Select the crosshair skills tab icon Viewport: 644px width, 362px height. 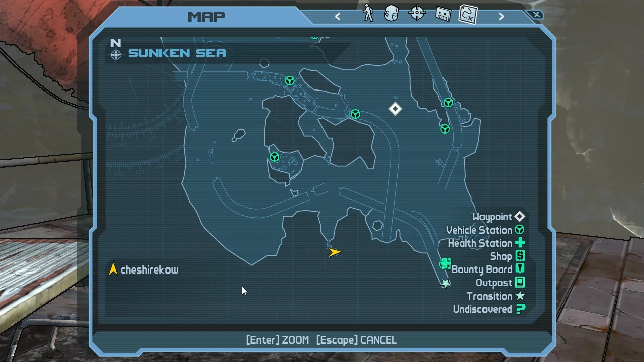click(417, 14)
